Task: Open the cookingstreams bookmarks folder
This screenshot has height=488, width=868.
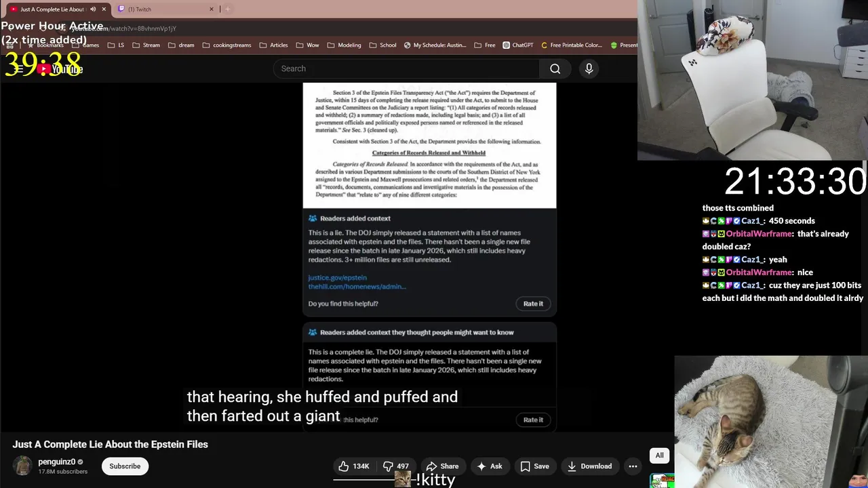Action: [226, 45]
